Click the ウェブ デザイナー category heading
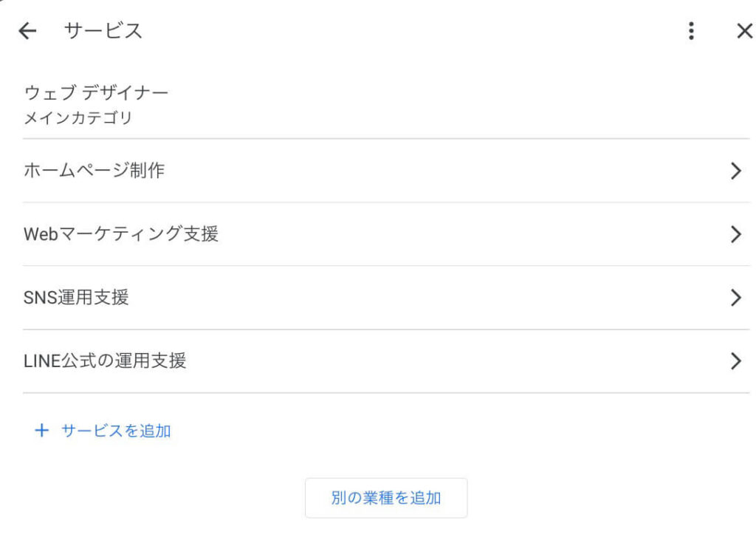Viewport: 756px width, 560px height. click(96, 93)
